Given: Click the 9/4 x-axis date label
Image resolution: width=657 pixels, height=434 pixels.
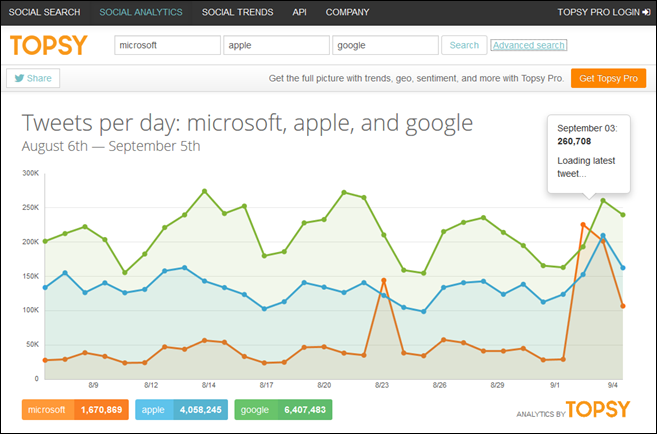Looking at the screenshot, I should [x=613, y=385].
